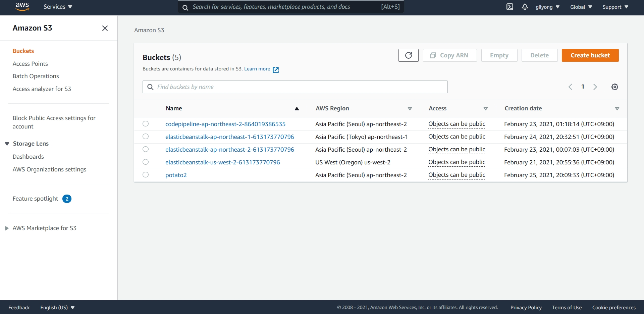644x314 pixels.
Task: Click Objects can be public for potato2
Action: (x=457, y=175)
